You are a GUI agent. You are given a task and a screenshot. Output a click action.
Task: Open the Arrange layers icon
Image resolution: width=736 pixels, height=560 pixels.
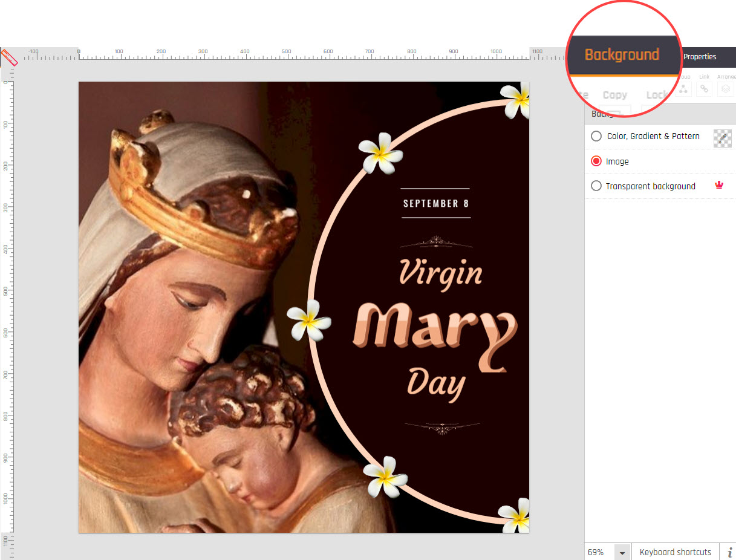(x=726, y=89)
